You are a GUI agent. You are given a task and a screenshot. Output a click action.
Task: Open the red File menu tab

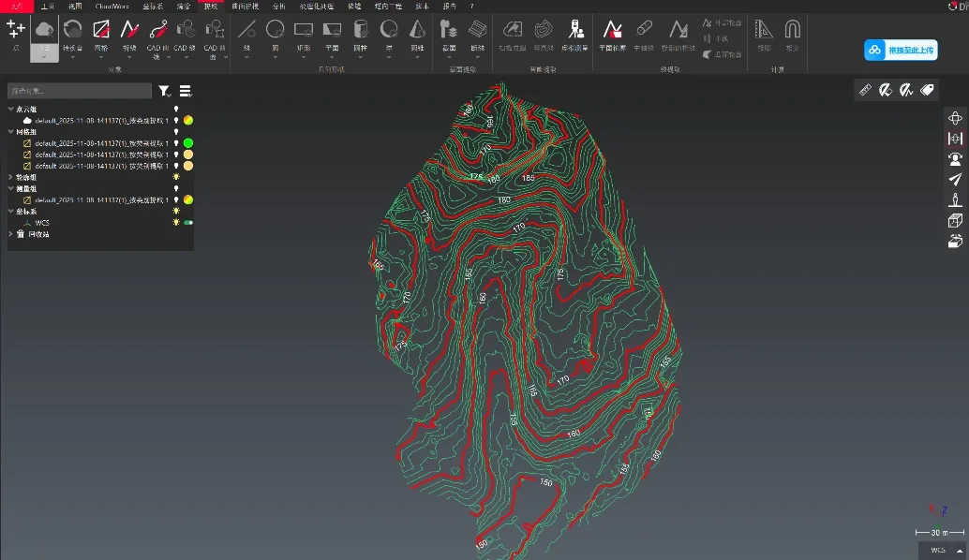[x=16, y=6]
